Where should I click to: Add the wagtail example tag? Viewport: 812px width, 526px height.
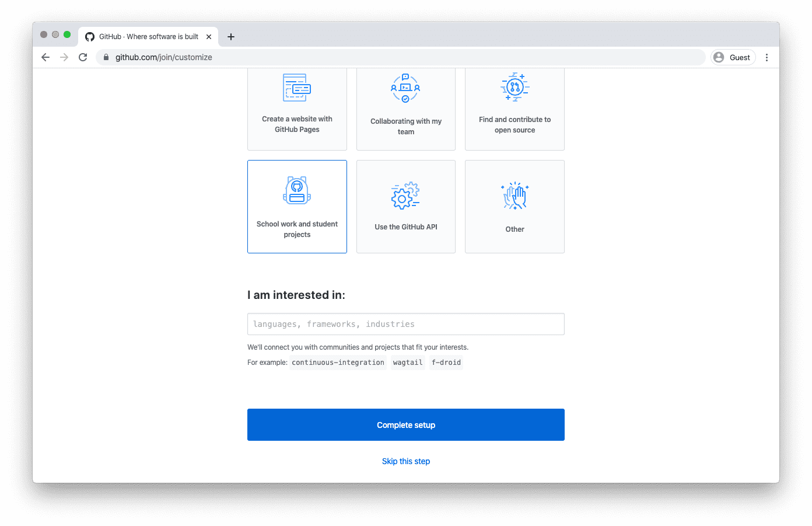click(x=408, y=363)
